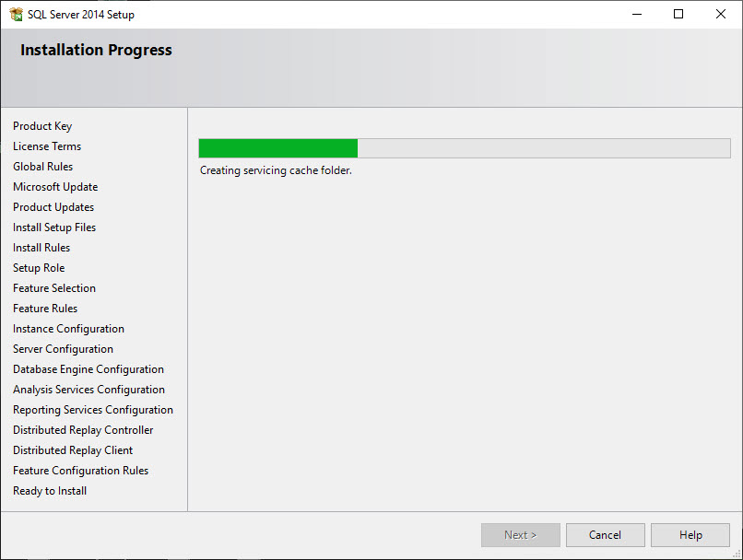Select the Install Setup Files step

pos(54,227)
